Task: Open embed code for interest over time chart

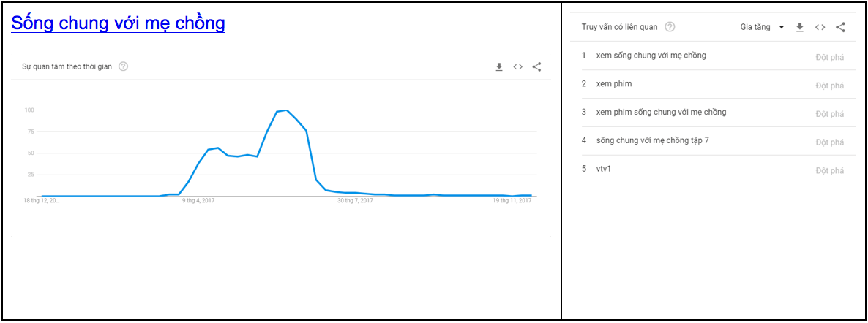Action: pos(517,67)
